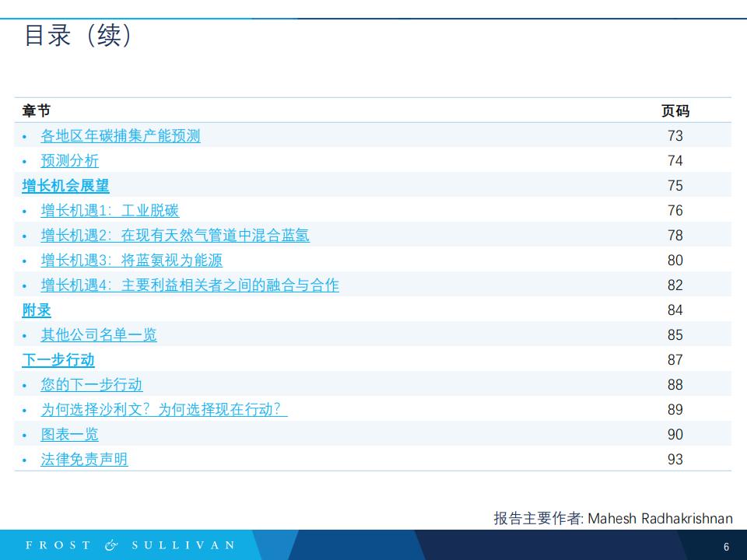Open the 您的下一步行动 link
The width and height of the screenshot is (747, 560).
92,384
